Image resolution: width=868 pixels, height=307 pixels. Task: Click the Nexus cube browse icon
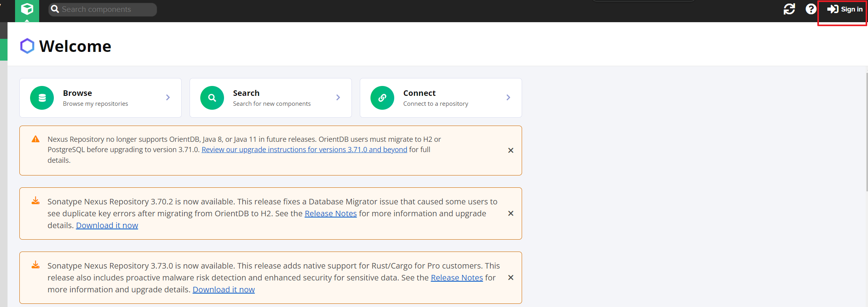click(27, 9)
